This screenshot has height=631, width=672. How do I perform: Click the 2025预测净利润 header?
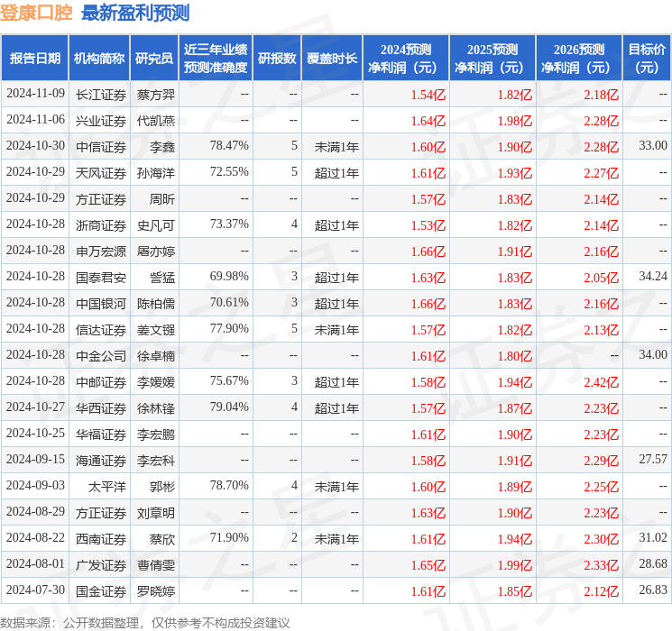click(492, 59)
